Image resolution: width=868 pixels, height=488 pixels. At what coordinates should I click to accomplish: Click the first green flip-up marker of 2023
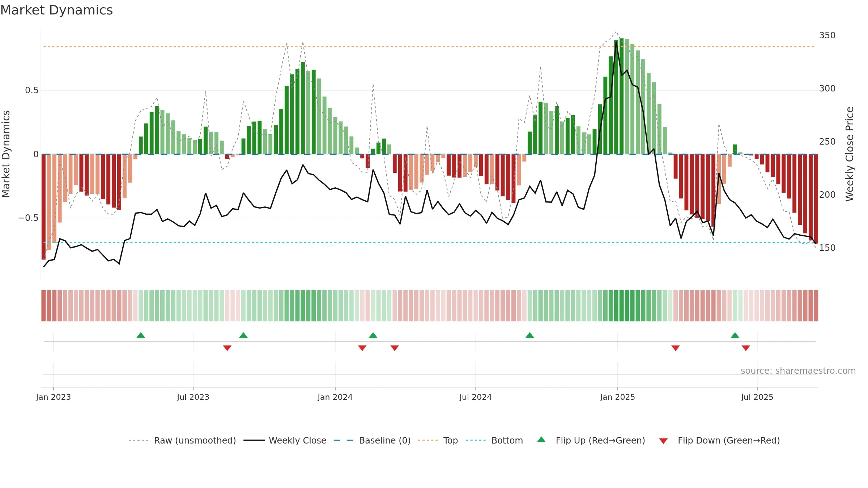[x=141, y=335]
